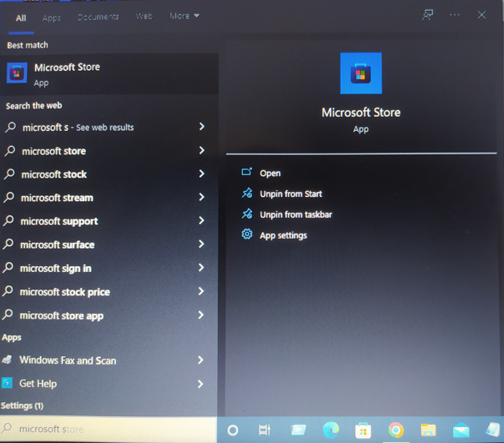
Task: Expand the 'microsoft stream' suggestion arrow
Action: [x=202, y=197]
